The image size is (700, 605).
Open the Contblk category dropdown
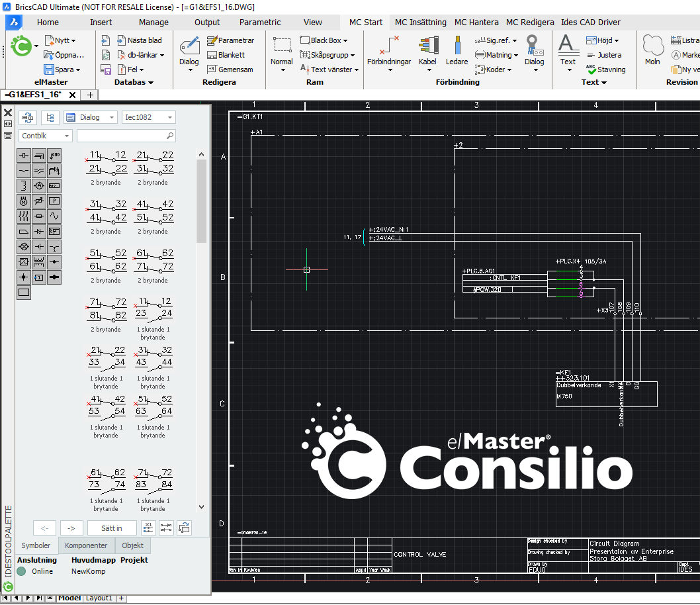45,136
